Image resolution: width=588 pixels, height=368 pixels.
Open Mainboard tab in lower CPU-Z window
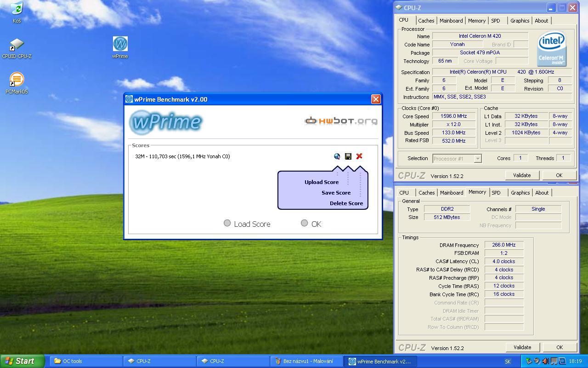click(x=452, y=193)
